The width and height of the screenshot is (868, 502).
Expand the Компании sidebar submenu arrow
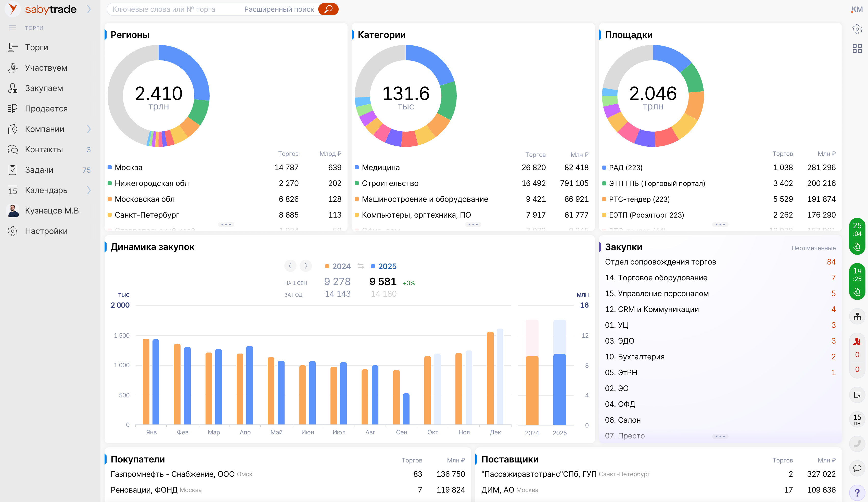point(89,129)
